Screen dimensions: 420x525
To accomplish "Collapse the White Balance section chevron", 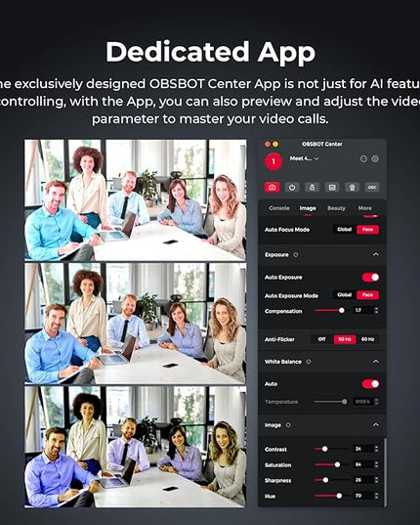I will 375,362.
